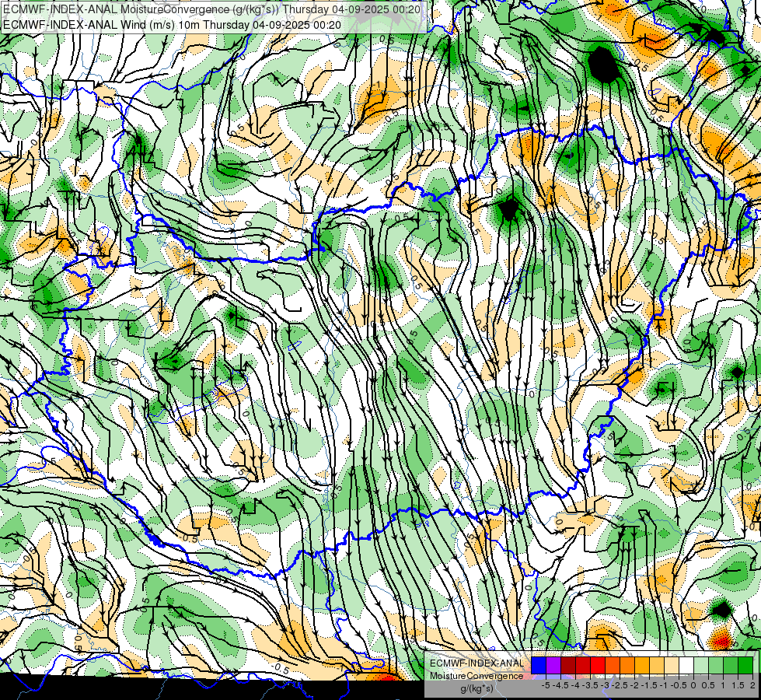This screenshot has height=700, width=761.
Task: Click the purple swatch in the legend
Action: coord(553,666)
